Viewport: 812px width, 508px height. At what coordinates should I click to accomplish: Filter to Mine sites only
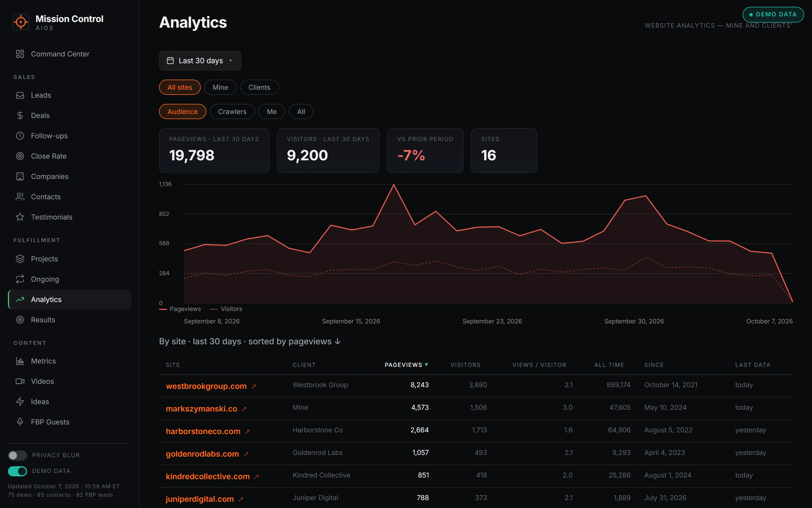220,87
